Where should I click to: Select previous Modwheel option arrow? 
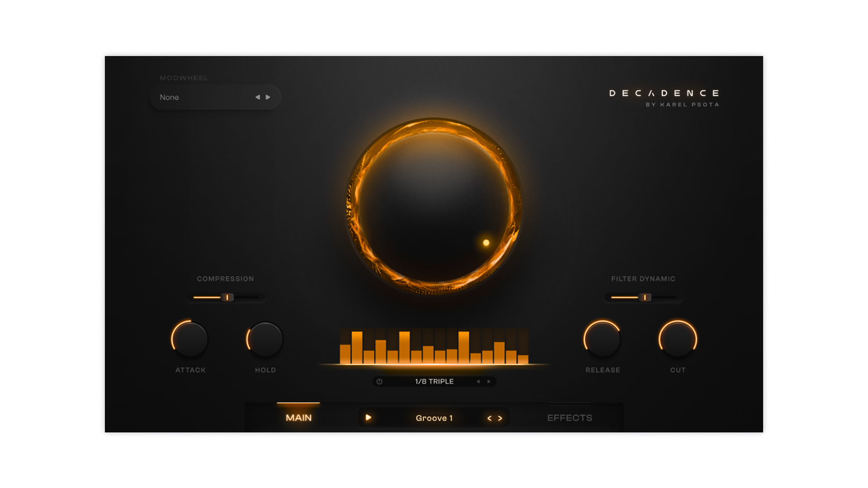(x=257, y=97)
